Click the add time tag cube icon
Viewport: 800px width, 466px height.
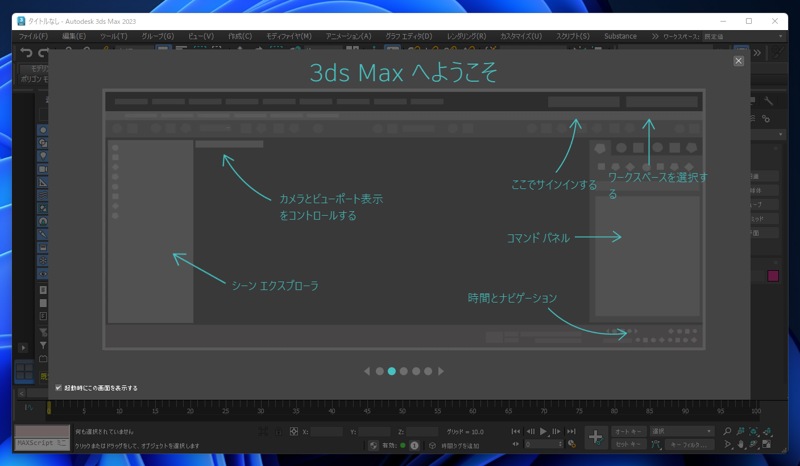432,446
